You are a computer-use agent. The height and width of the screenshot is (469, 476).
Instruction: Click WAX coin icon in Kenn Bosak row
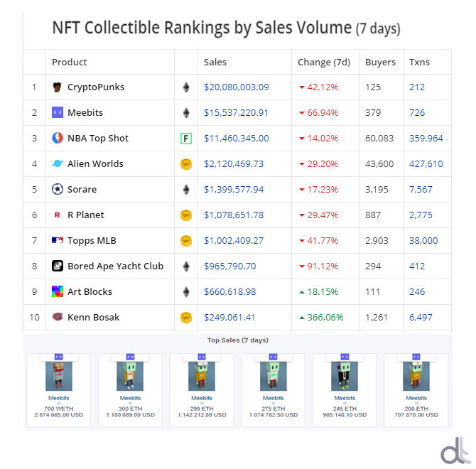[x=186, y=318]
